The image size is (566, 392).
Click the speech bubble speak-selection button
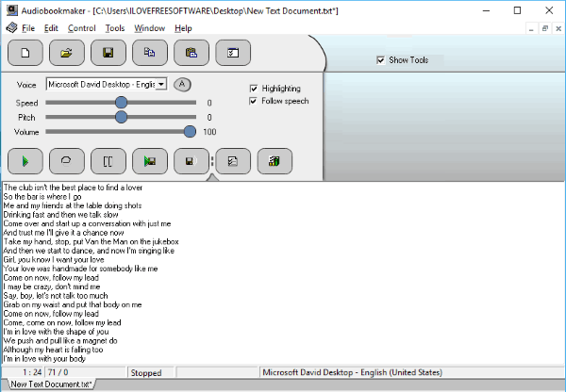(x=67, y=161)
